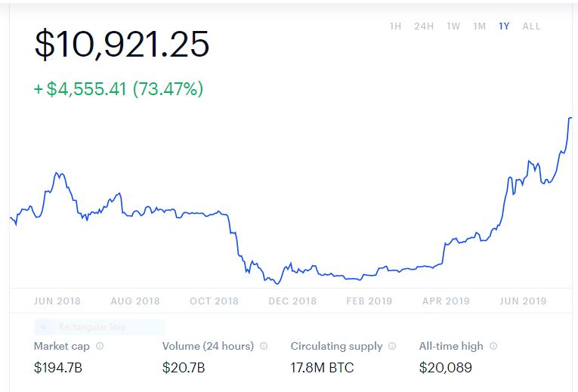The width and height of the screenshot is (578, 392).
Task: Click info icon beside Market cap
Action: pyautogui.click(x=100, y=347)
